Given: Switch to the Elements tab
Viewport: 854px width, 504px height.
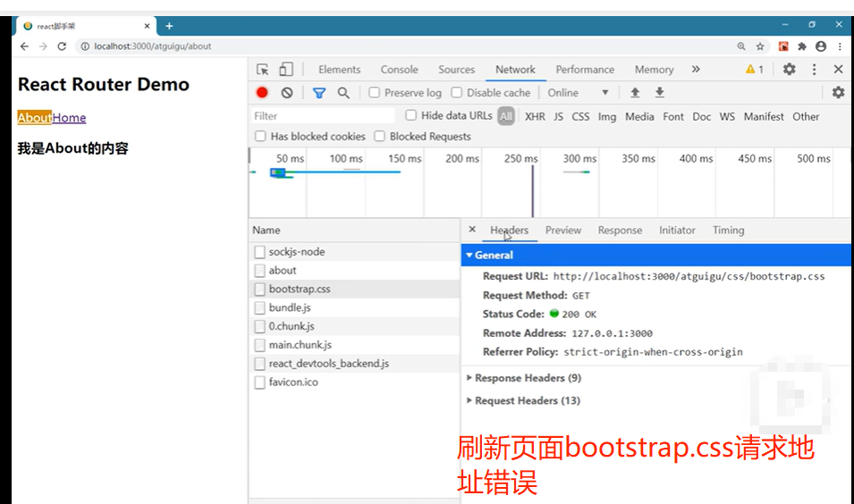Looking at the screenshot, I should 339,69.
